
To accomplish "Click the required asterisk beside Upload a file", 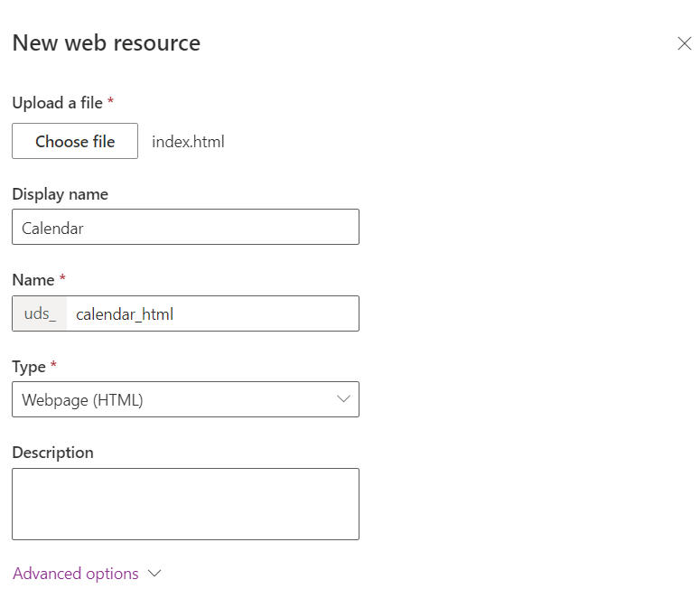I will coord(110,100).
